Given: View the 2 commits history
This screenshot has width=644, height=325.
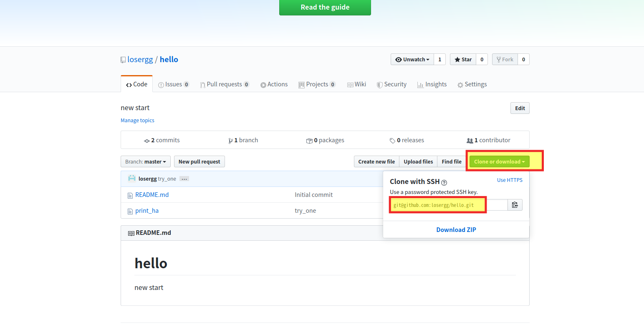Looking at the screenshot, I should 162,140.
